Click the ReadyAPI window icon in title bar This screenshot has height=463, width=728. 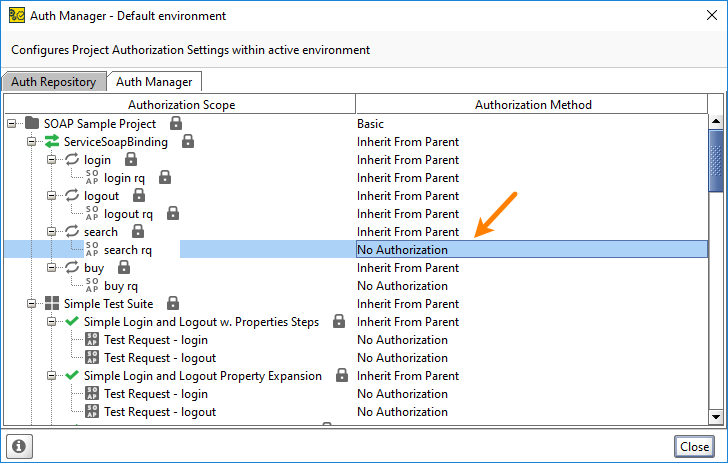tap(17, 15)
